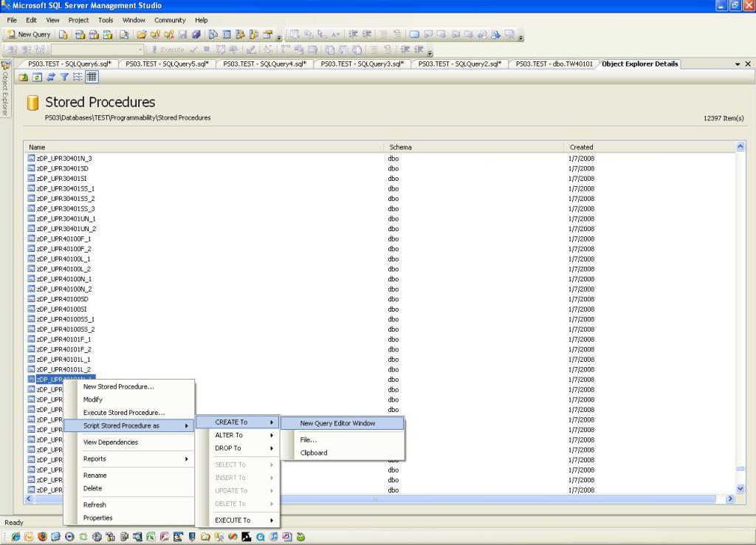Go up one level with the folder-arrow icon
Screen dimensions: 756x545
coord(23,77)
